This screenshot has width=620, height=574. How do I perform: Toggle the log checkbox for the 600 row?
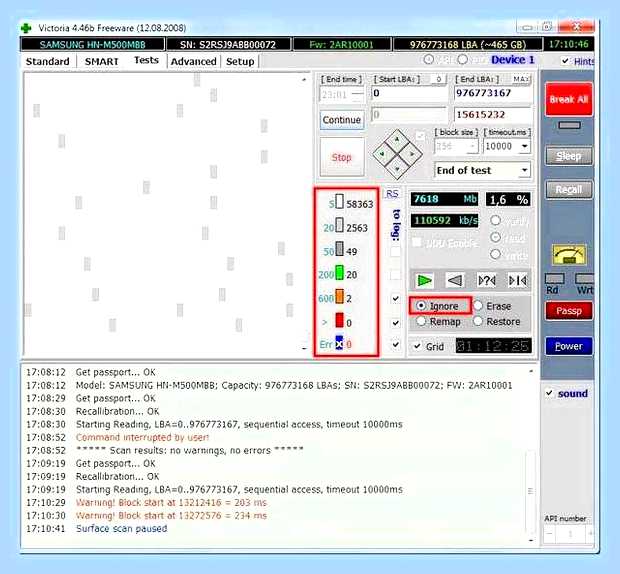[x=395, y=298]
